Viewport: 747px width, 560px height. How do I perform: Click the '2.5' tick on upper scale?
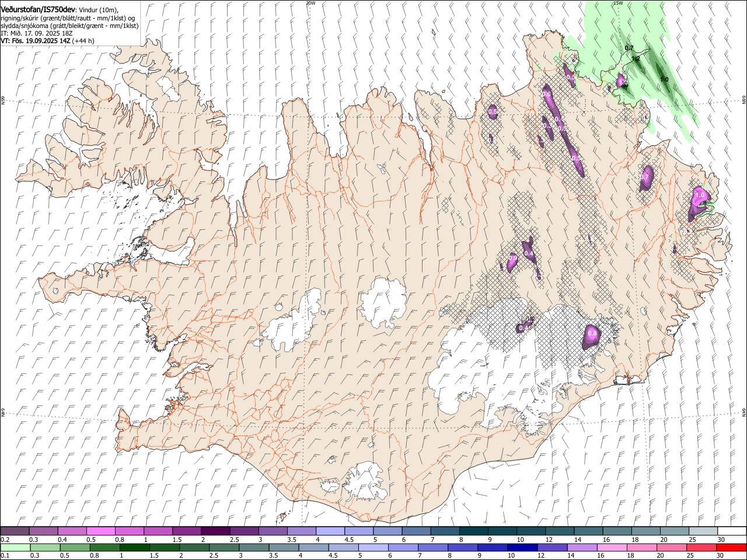click(x=234, y=540)
